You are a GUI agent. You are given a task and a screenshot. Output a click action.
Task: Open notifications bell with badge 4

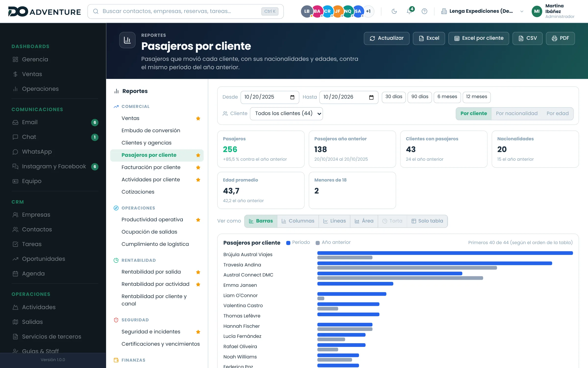(x=410, y=11)
